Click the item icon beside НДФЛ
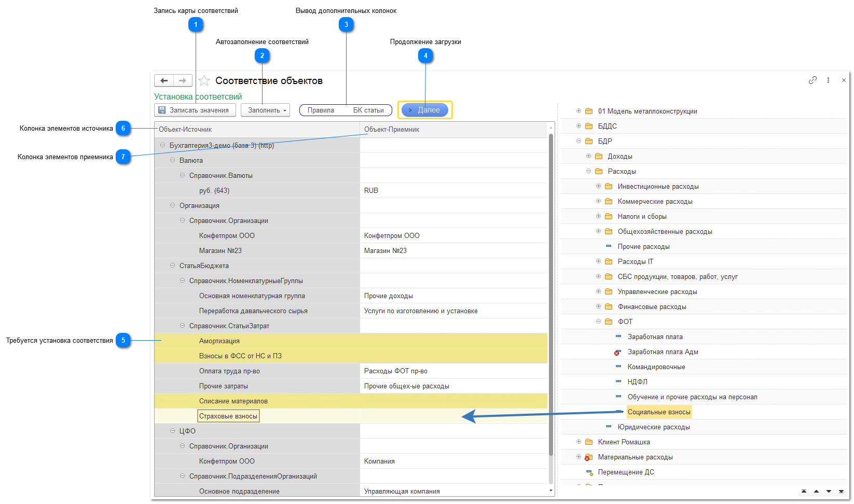Image resolution: width=854 pixels, height=504 pixels. click(x=618, y=382)
